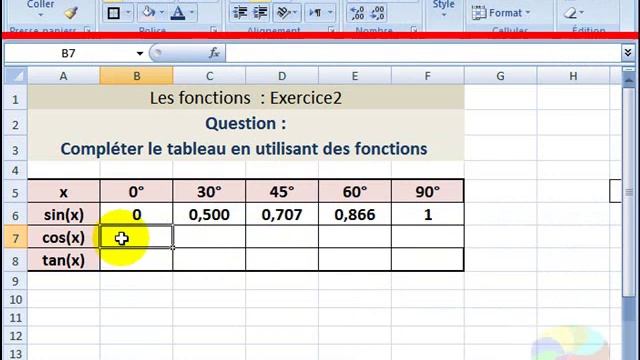Decrease decimal places
The image size is (640, 360).
[377, 13]
